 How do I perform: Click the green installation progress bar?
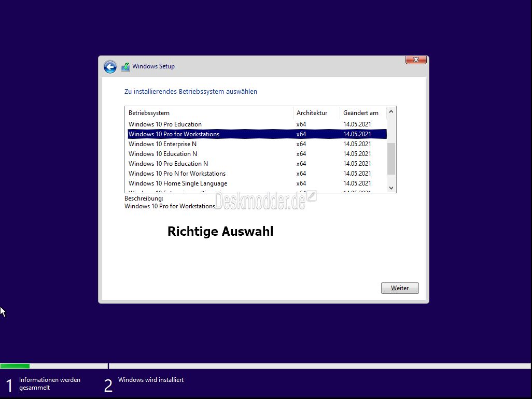coord(15,366)
